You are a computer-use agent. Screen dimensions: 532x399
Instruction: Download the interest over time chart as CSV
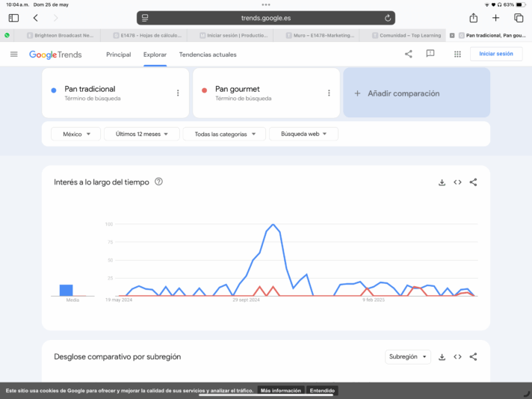tap(442, 182)
